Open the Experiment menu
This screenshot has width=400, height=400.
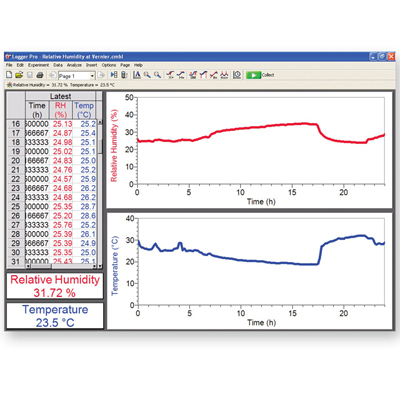38,65
